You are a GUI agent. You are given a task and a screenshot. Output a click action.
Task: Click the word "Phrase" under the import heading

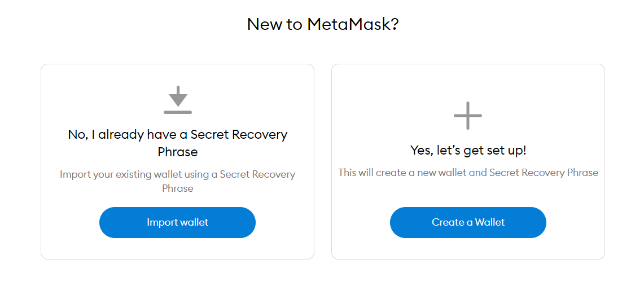(178, 152)
